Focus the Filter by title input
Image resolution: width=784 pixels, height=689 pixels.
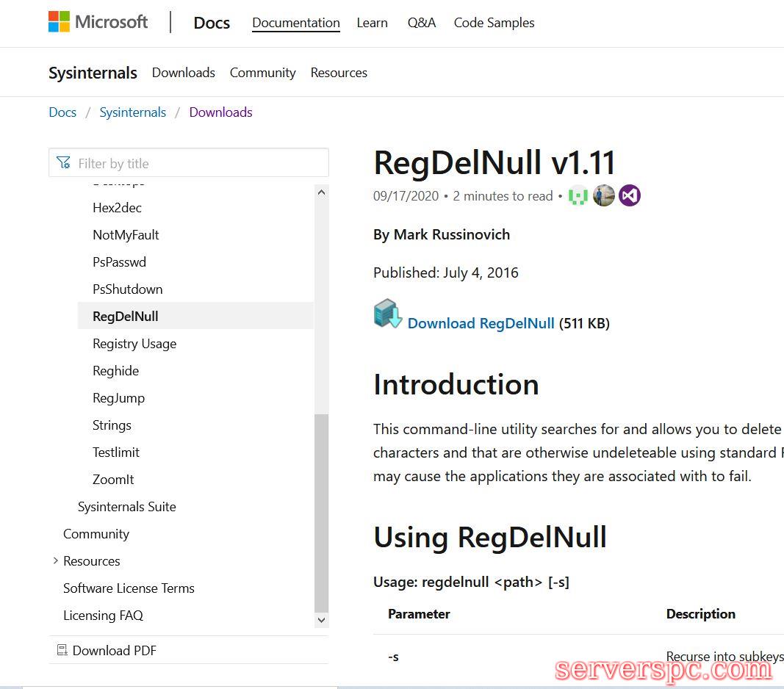click(x=198, y=163)
